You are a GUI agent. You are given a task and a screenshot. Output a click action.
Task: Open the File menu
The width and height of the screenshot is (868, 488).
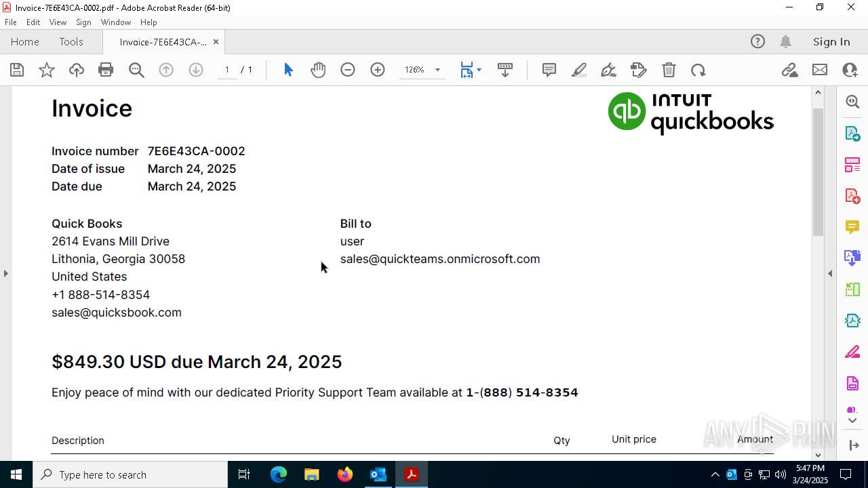tap(11, 22)
